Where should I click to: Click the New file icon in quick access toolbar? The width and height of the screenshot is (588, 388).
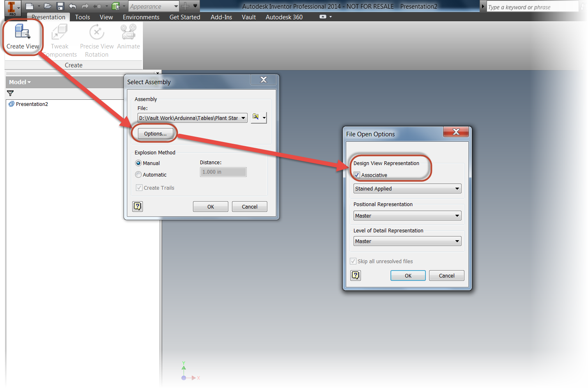tap(29, 6)
